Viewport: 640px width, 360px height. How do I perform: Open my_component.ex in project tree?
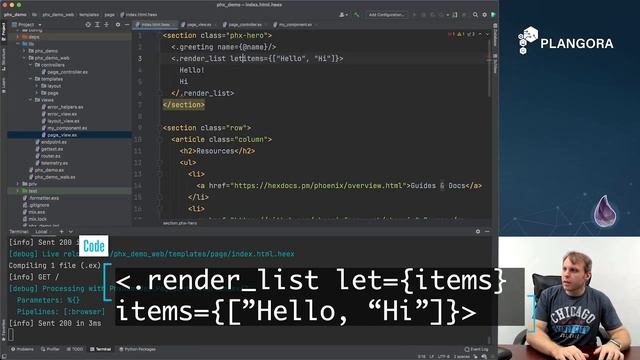coord(67,128)
